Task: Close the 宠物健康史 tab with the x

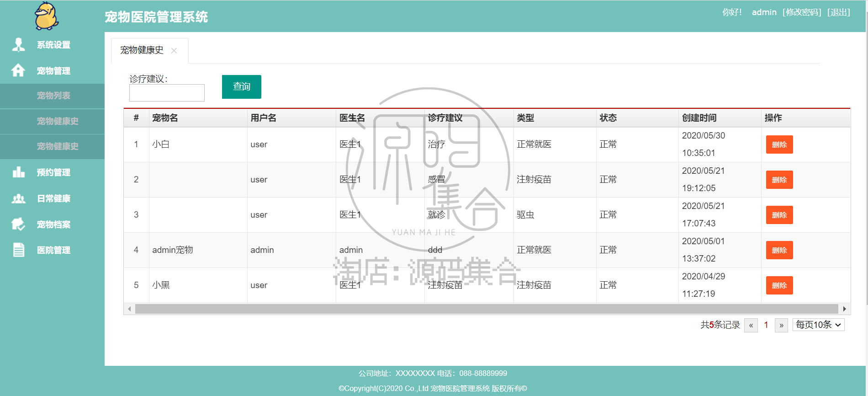Action: [x=174, y=51]
